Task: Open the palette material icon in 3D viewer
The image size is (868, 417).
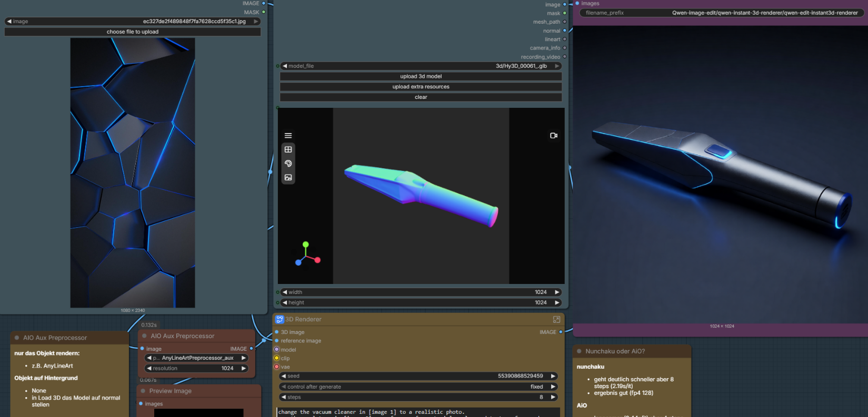Action: pos(288,164)
